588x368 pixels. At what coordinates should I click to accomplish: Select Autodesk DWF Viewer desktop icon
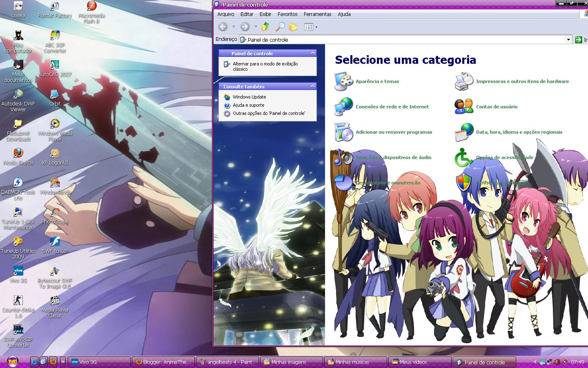coord(18,101)
